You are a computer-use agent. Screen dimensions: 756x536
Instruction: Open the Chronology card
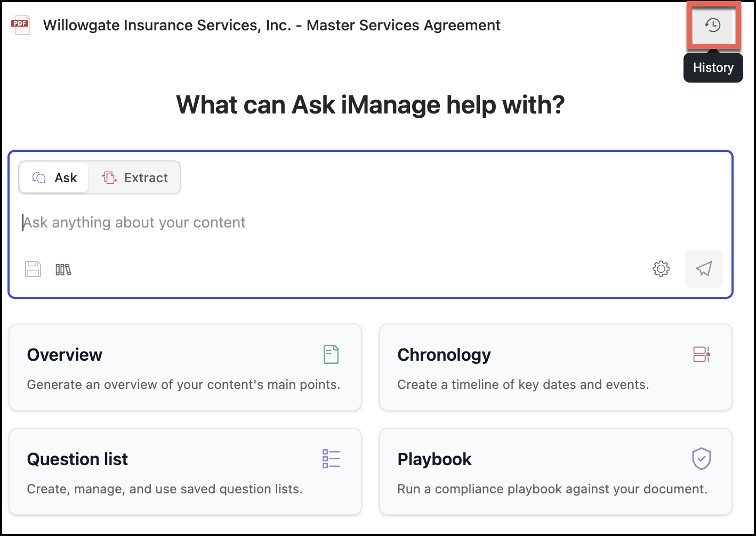[x=556, y=367]
